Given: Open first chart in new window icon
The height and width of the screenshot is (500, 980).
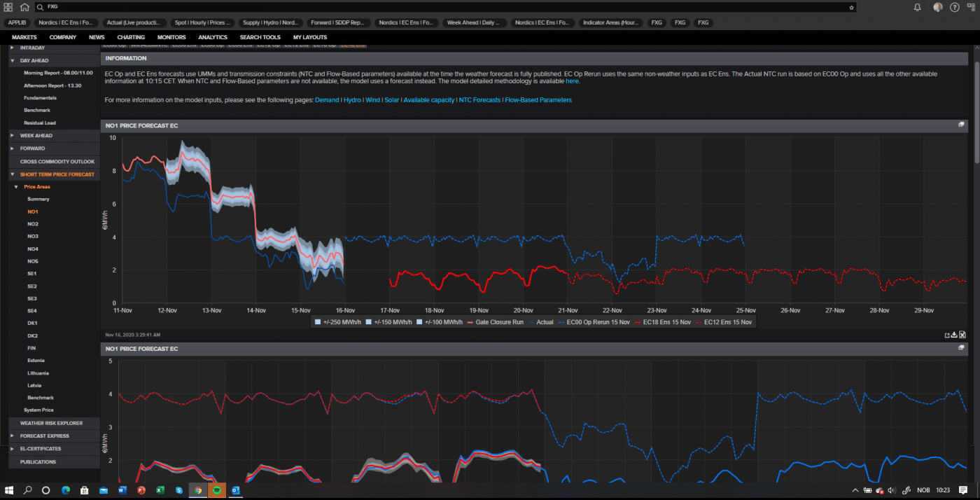Looking at the screenshot, I should pyautogui.click(x=946, y=335).
